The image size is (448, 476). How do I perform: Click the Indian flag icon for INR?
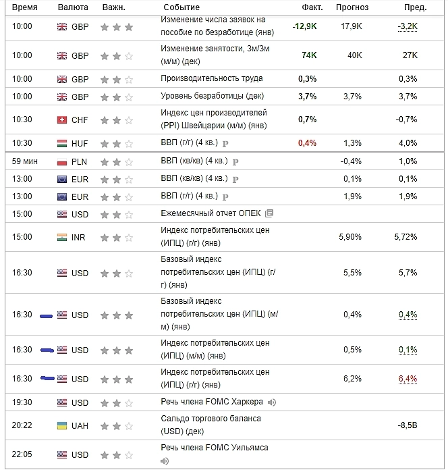(62, 238)
